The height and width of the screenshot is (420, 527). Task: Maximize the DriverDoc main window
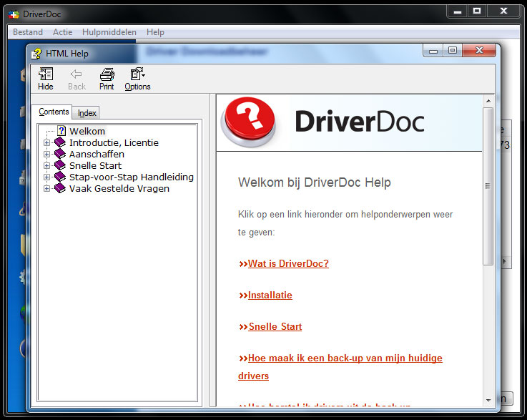(477, 11)
